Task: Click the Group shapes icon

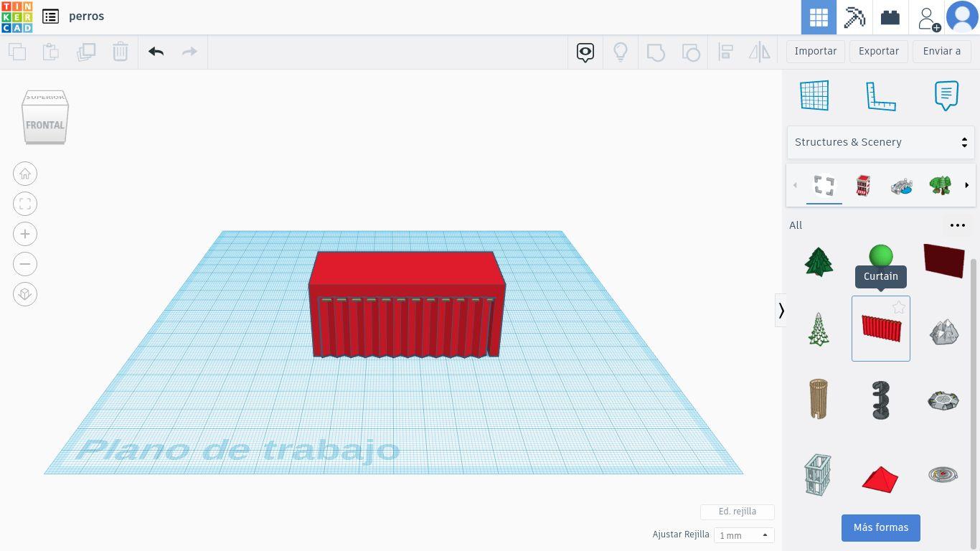Action: click(656, 52)
